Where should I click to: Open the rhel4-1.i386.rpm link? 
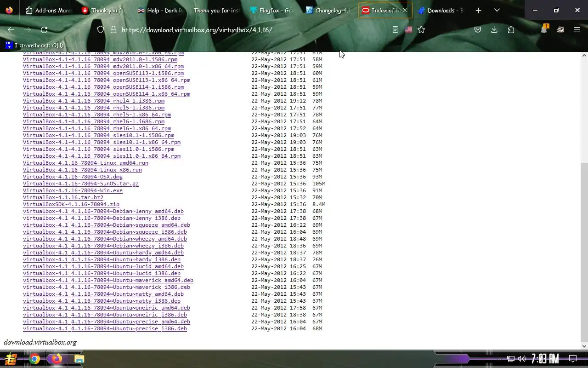(94, 101)
